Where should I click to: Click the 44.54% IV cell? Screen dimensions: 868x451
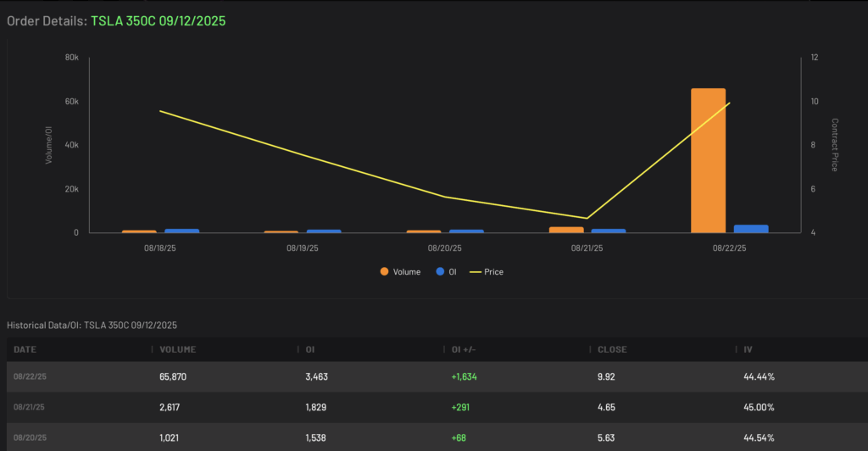[759, 437]
